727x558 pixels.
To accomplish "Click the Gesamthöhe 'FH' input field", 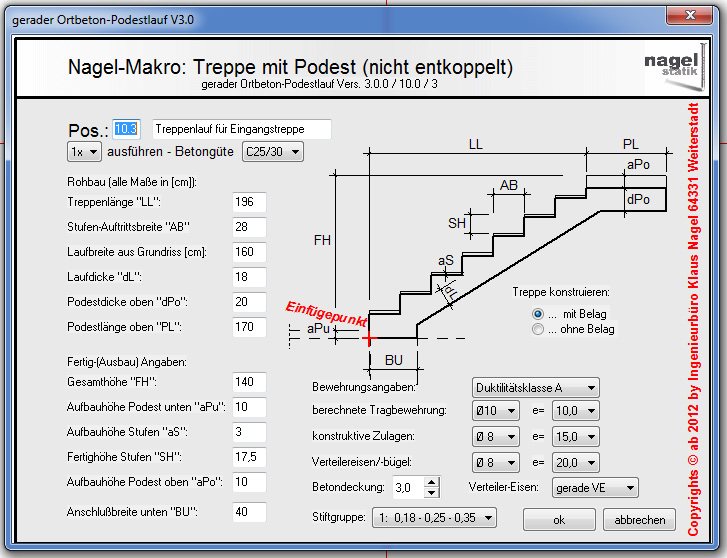I will 249,382.
